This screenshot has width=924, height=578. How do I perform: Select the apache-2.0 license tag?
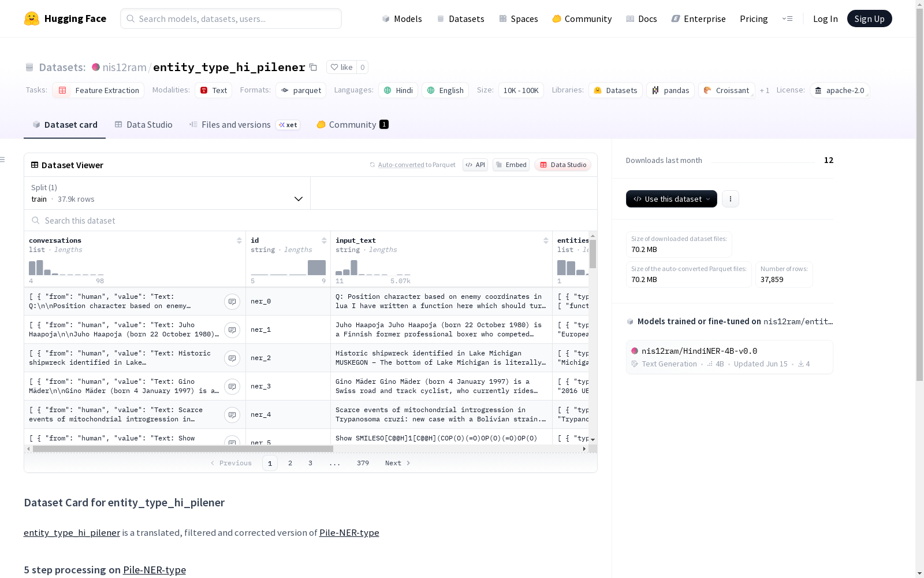point(840,90)
